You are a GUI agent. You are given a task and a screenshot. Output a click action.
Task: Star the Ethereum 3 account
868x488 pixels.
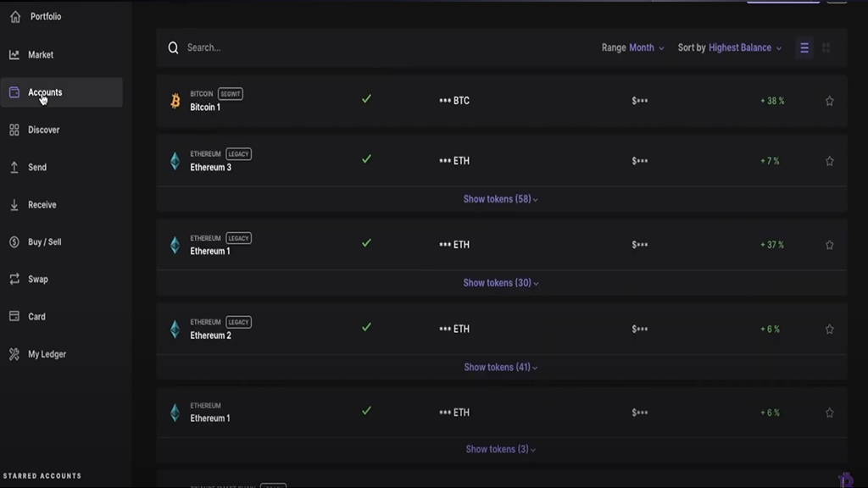click(x=830, y=161)
